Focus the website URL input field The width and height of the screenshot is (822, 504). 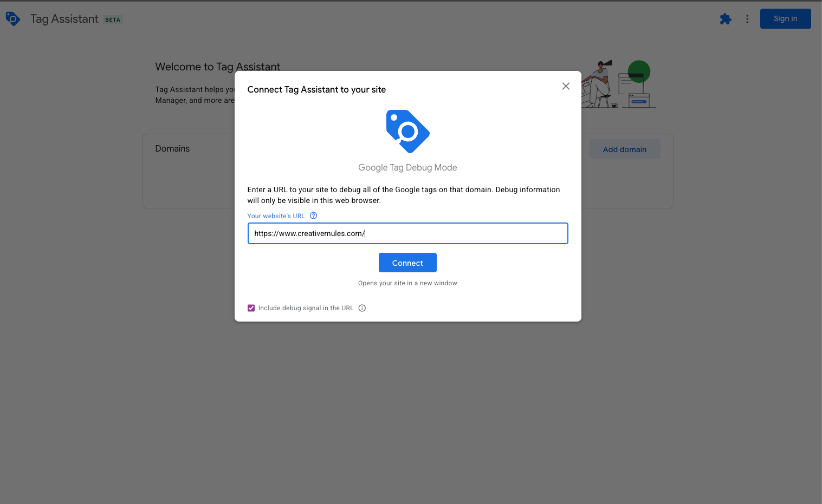tap(407, 233)
